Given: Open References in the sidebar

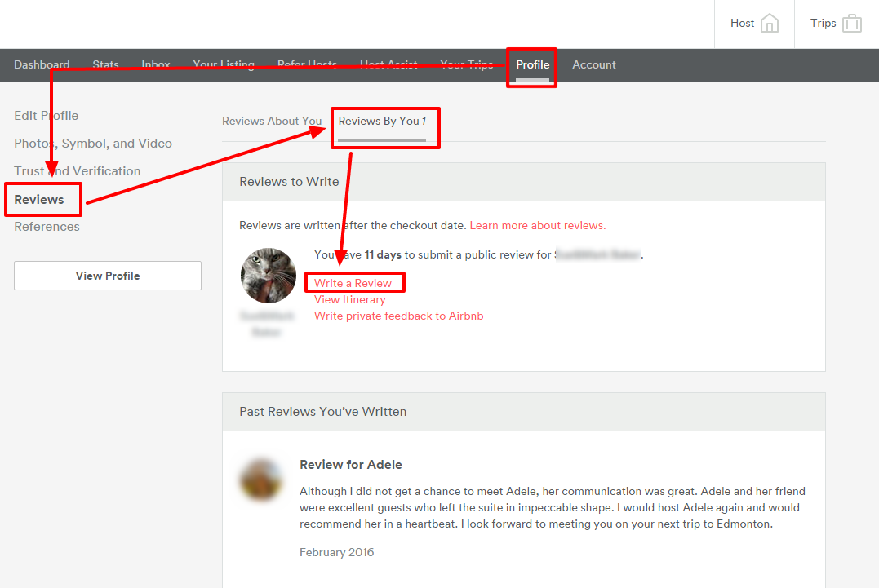Looking at the screenshot, I should 47,227.
